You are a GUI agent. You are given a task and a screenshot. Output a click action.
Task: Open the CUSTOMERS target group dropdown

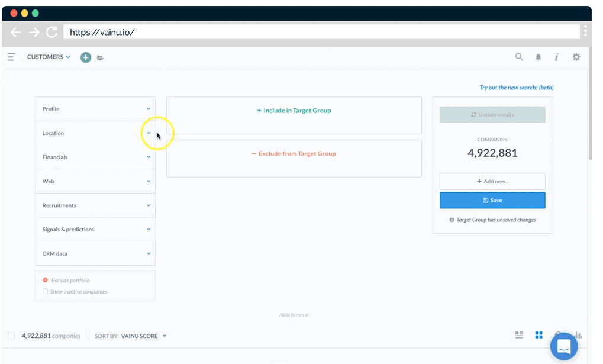pyautogui.click(x=49, y=57)
